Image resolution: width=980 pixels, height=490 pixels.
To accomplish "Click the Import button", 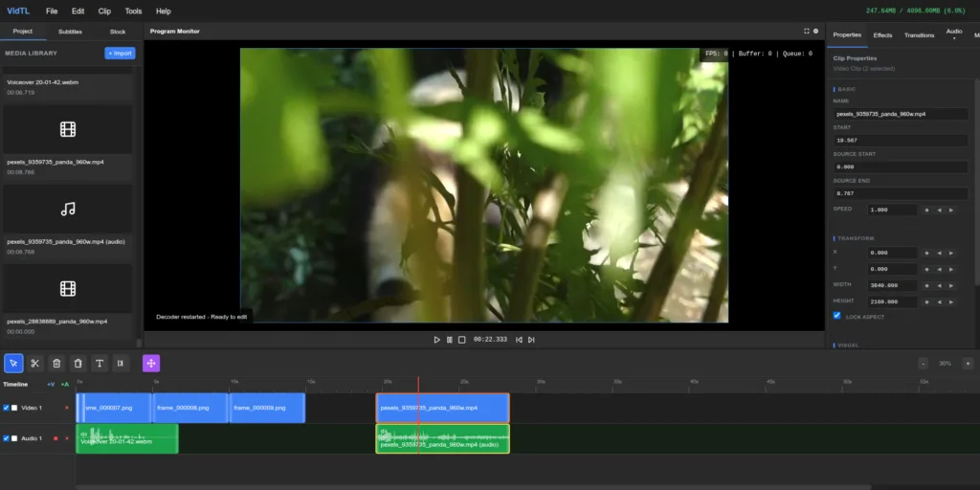I will 120,54.
